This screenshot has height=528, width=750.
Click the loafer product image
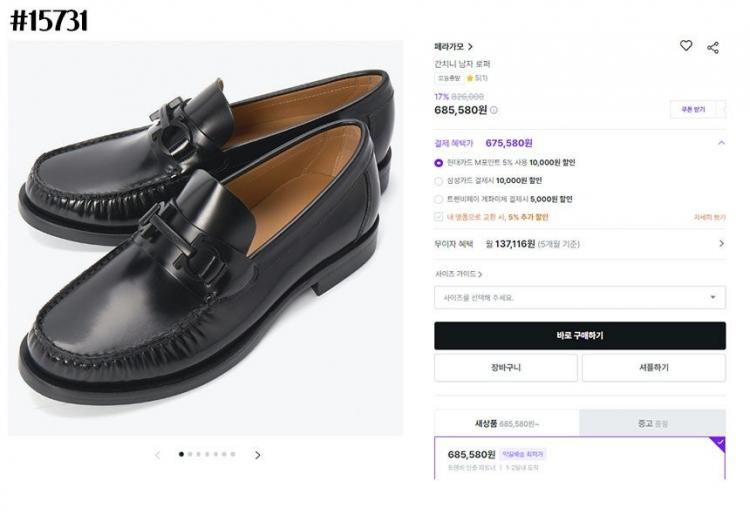(205, 238)
